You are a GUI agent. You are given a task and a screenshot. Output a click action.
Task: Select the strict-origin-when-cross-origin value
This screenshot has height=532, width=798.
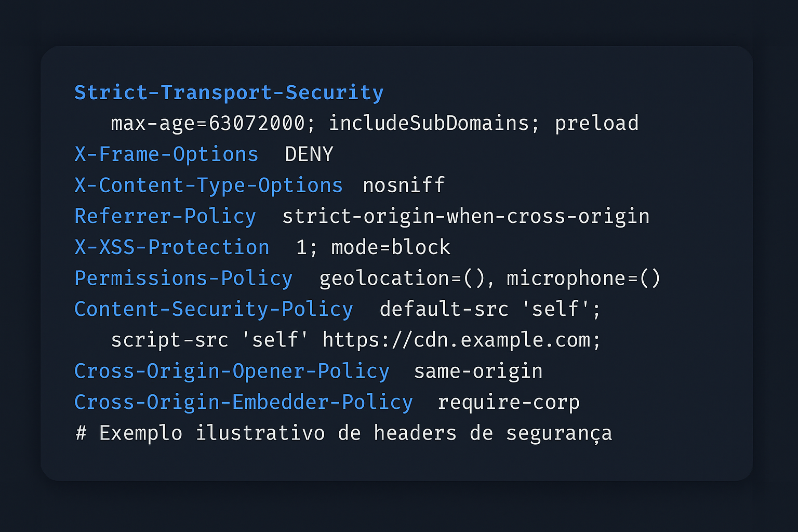click(465, 216)
